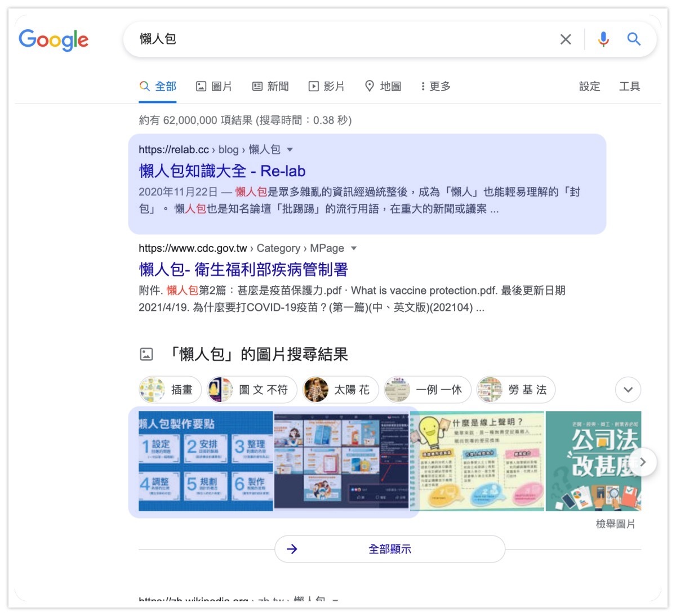Select the 勞基法 filter chip
The image size is (676, 616).
515,390
